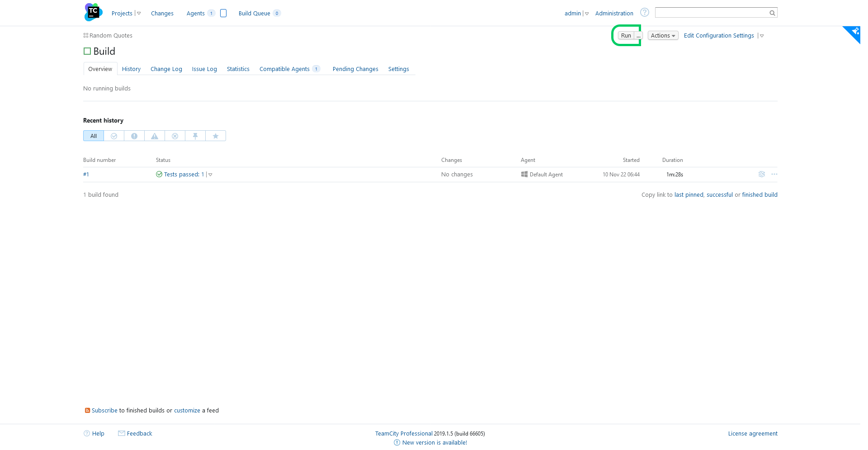Image resolution: width=868 pixels, height=450 pixels.
Task: Open the admin user dropdown arrow
Action: point(587,14)
